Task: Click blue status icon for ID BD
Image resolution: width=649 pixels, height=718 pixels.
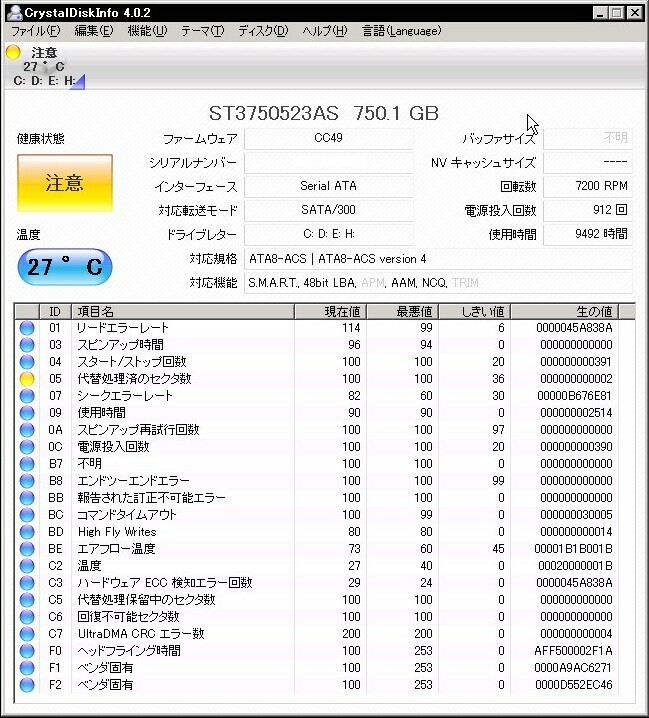Action: coord(27,532)
